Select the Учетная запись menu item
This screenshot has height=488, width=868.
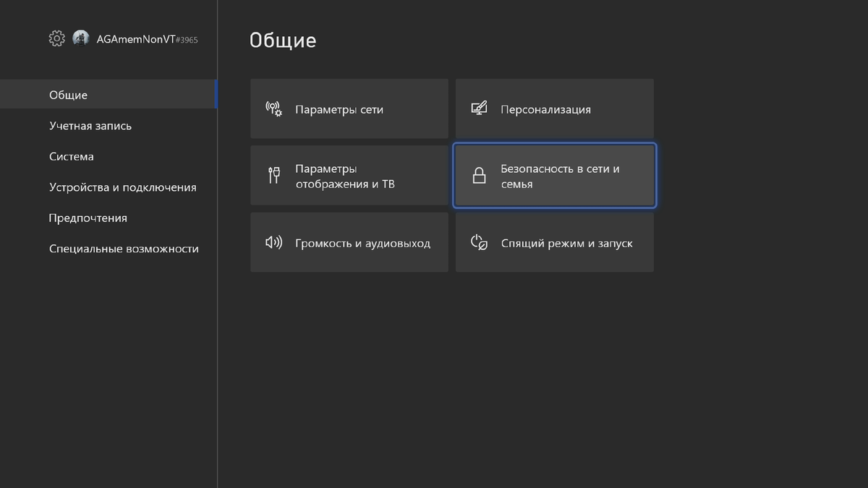pos(90,125)
